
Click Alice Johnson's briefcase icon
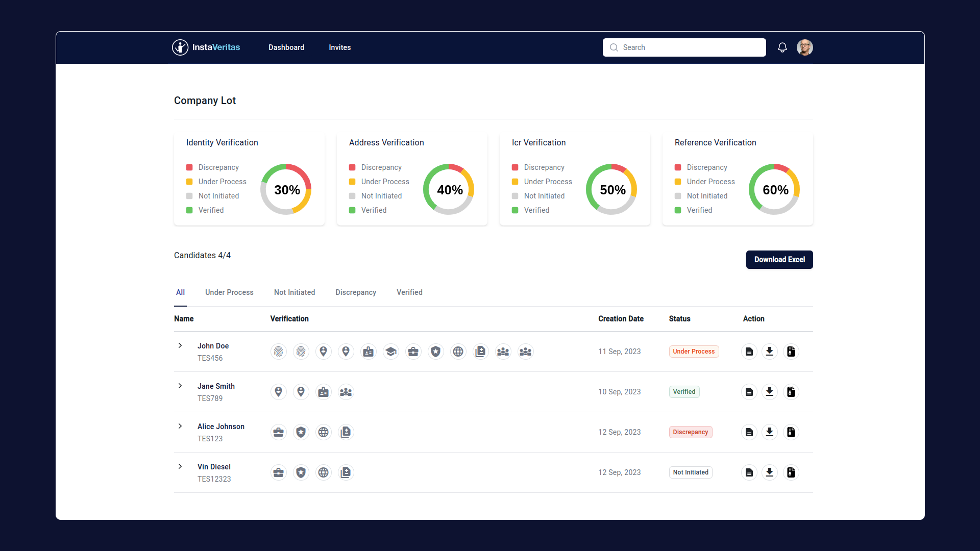pos(279,432)
